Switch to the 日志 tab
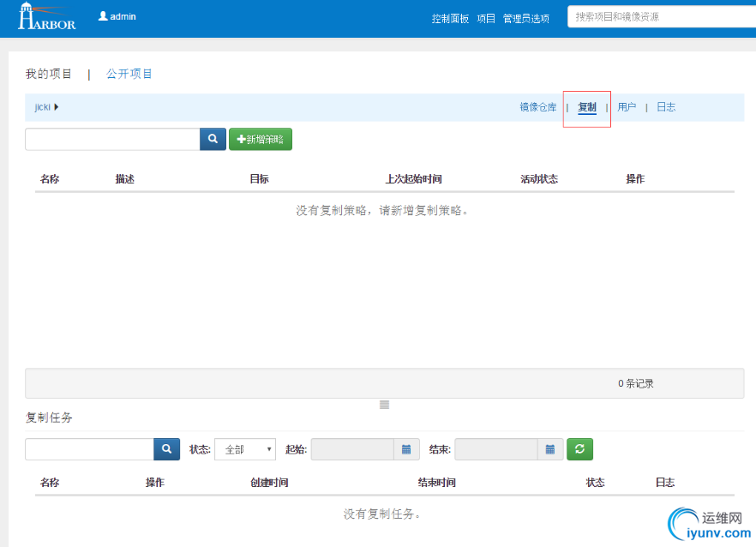The image size is (756, 547). (x=666, y=107)
